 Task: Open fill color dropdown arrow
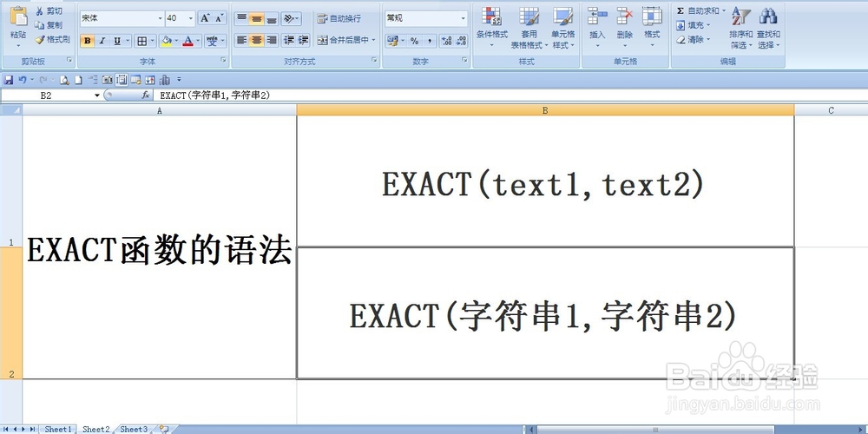pos(176,41)
